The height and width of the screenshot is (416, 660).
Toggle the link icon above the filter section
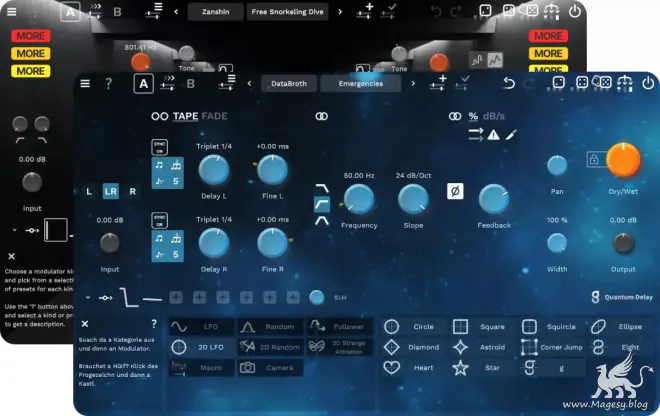pos(322,116)
